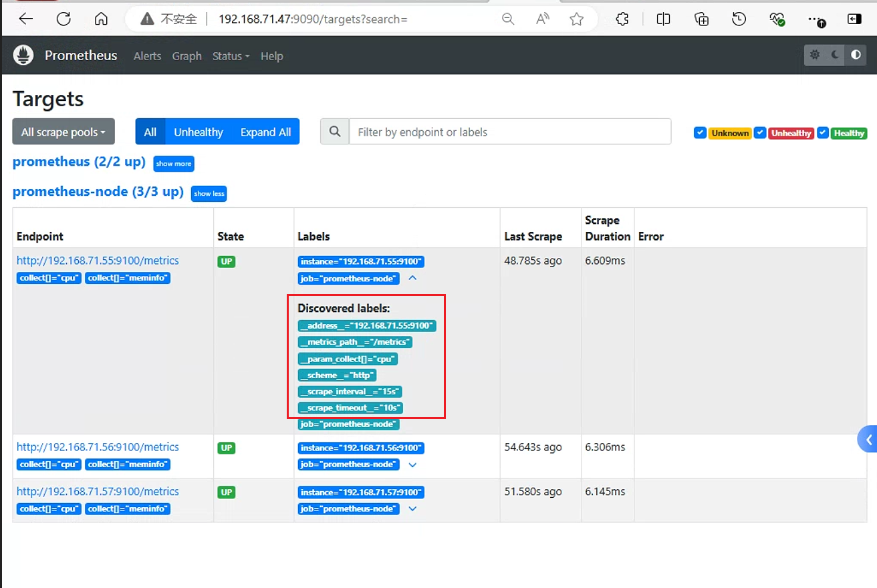Bookmark page with the star icon
This screenshot has width=877, height=588.
coord(577,19)
